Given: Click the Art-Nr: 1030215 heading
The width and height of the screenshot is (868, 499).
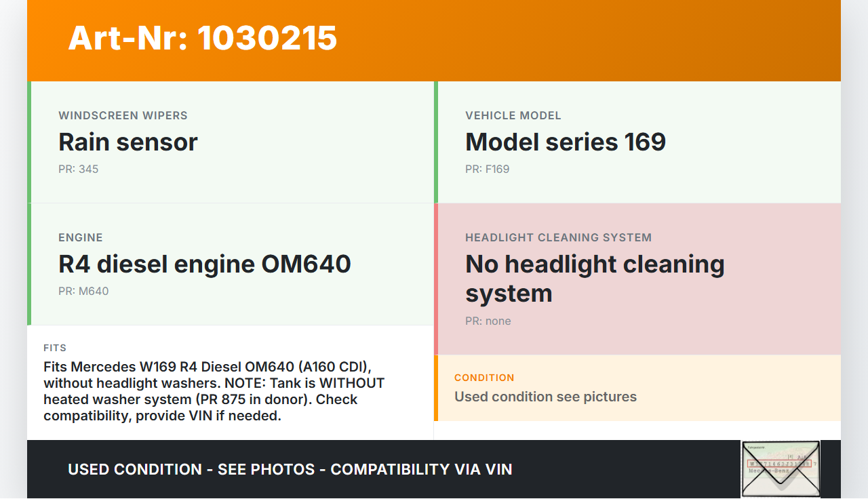Looking at the screenshot, I should pyautogui.click(x=202, y=38).
